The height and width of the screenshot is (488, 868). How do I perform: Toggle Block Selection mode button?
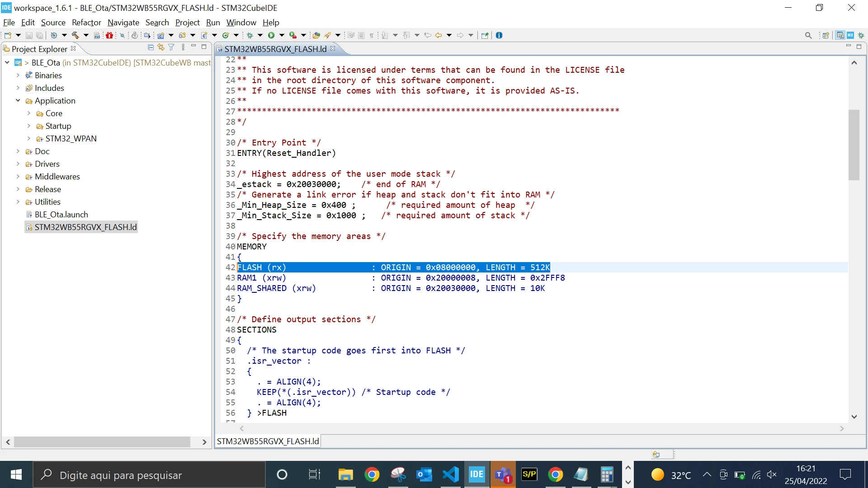(x=361, y=35)
